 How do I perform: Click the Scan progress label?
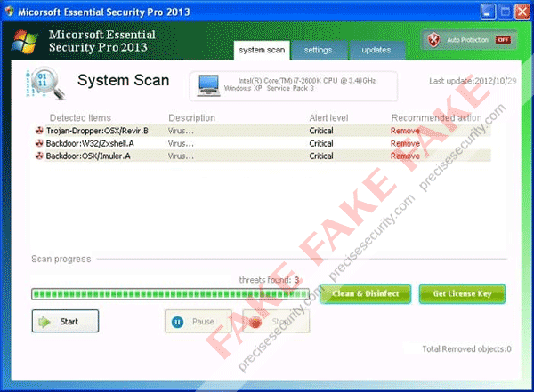[x=61, y=260]
